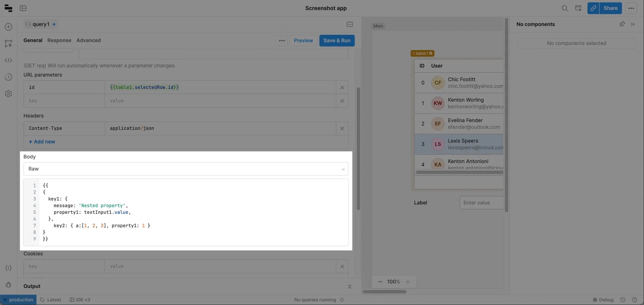
Task: Click the application/json header value
Action: (220, 128)
